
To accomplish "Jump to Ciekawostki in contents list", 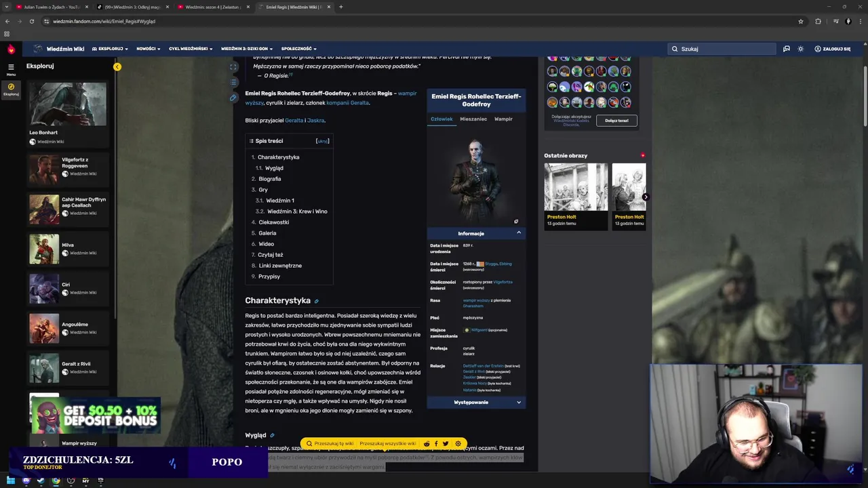I will click(x=273, y=222).
